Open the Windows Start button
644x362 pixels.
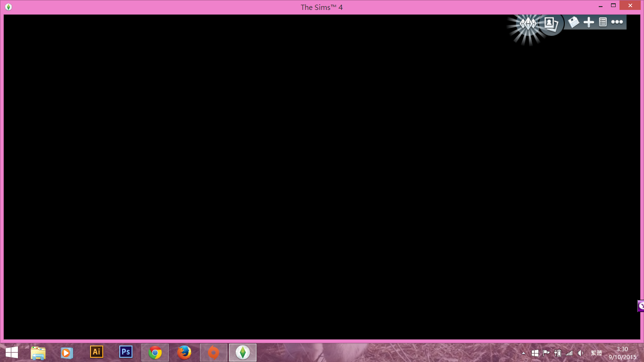pos(11,353)
